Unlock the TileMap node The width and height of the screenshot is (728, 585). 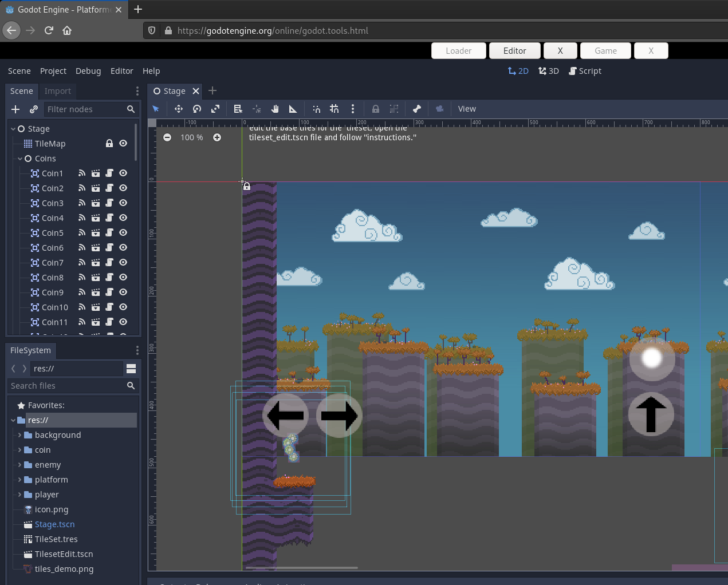(109, 143)
